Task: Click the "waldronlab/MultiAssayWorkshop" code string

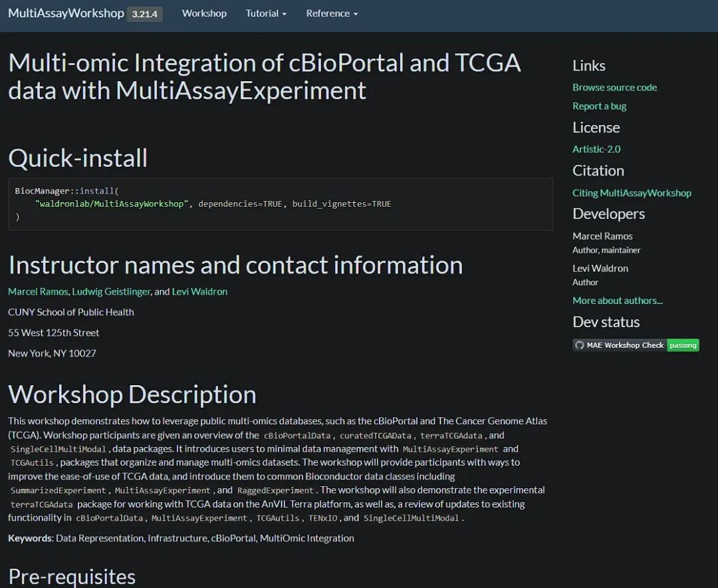Action: coord(112,204)
